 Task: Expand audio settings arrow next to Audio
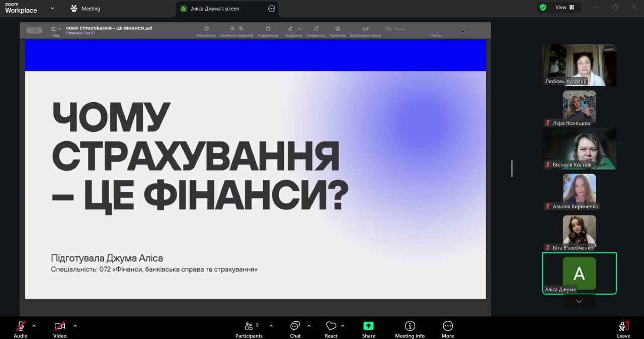[34, 325]
